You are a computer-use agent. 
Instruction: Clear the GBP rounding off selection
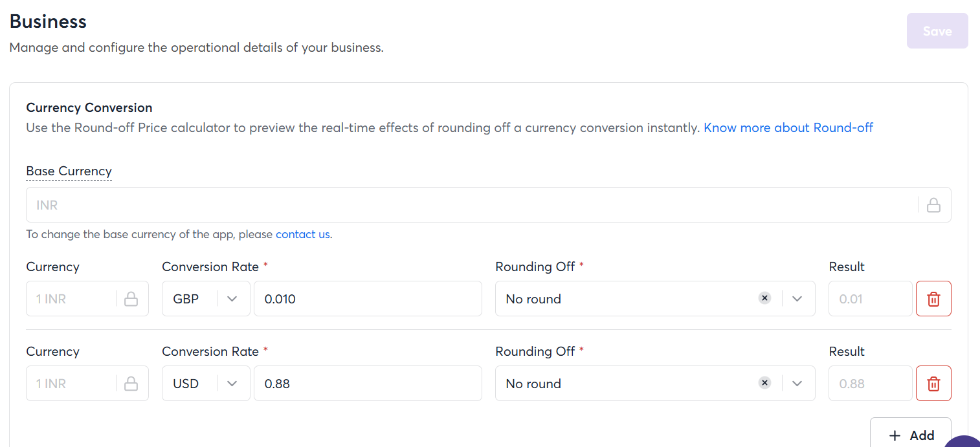(x=764, y=298)
